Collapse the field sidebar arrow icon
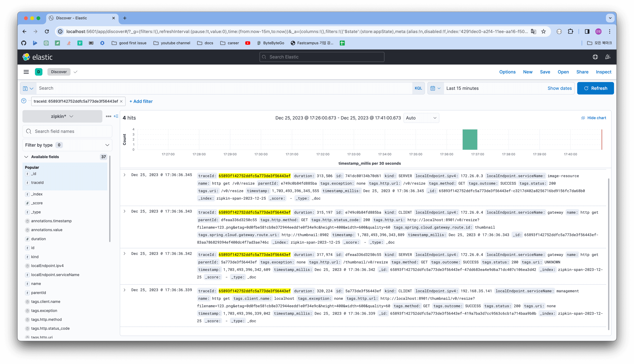The width and height of the screenshot is (634, 364). [116, 116]
